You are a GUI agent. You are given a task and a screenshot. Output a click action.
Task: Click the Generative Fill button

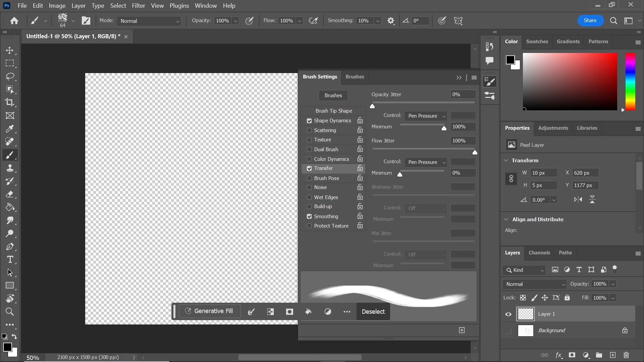click(x=209, y=311)
